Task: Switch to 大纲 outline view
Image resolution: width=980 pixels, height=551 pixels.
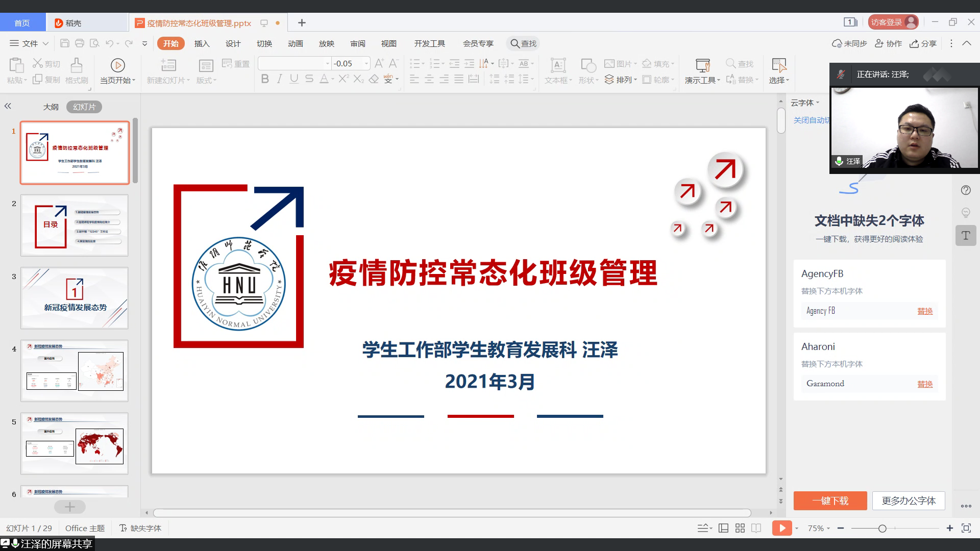Action: (x=51, y=107)
